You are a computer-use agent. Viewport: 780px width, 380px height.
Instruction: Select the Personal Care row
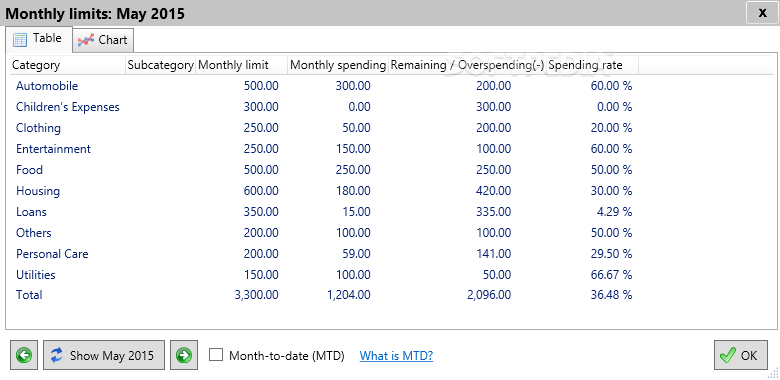click(323, 254)
